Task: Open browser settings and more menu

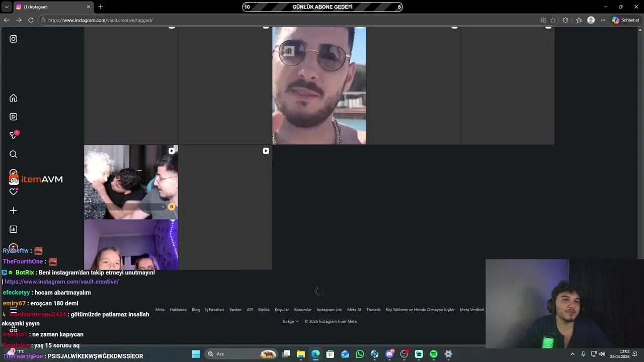Action: [603, 20]
